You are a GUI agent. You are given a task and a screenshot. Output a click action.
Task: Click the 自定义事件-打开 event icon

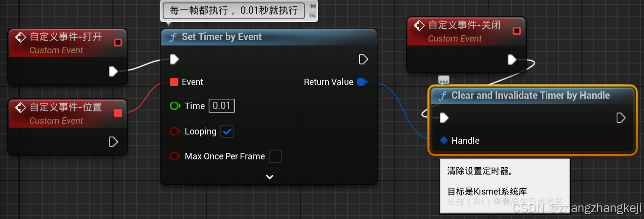20,37
